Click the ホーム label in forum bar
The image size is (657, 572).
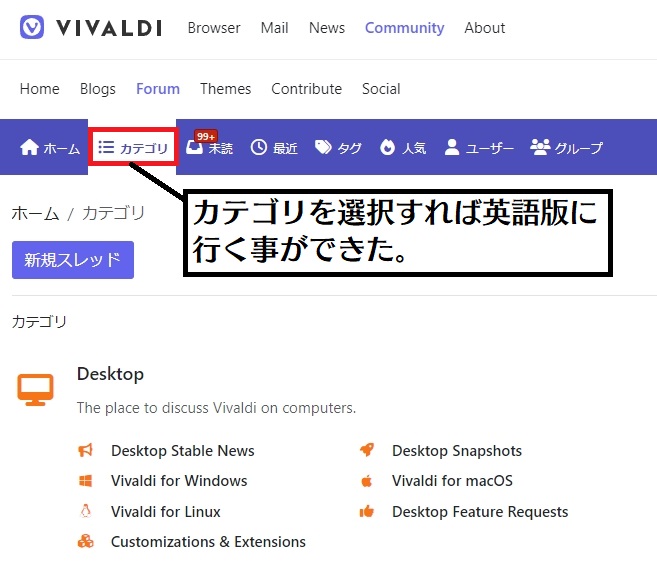(62, 148)
